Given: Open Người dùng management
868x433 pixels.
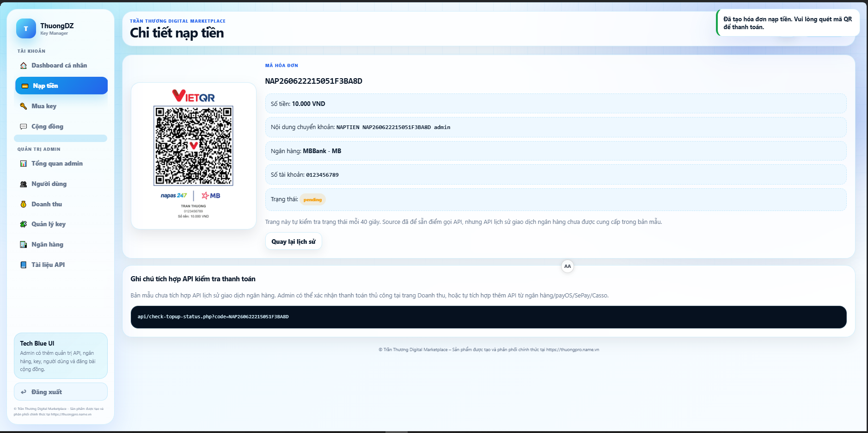Looking at the screenshot, I should coord(61,184).
